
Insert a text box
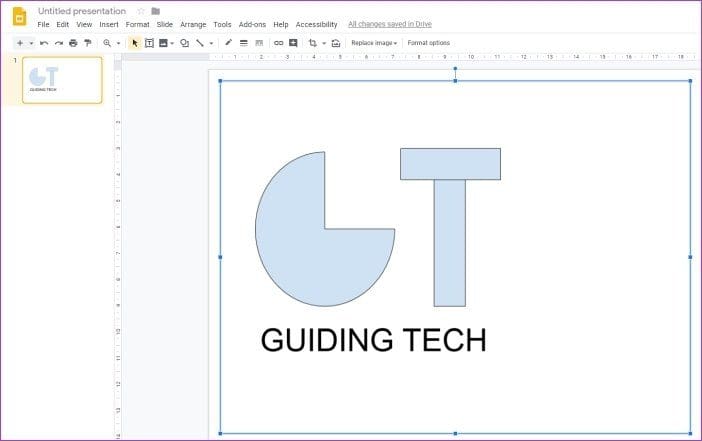(x=149, y=43)
